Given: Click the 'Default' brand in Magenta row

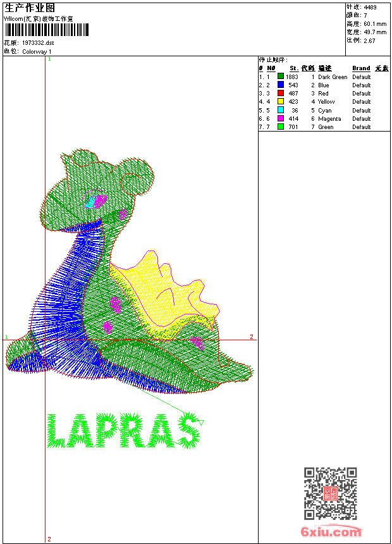Looking at the screenshot, I should pyautogui.click(x=361, y=119).
